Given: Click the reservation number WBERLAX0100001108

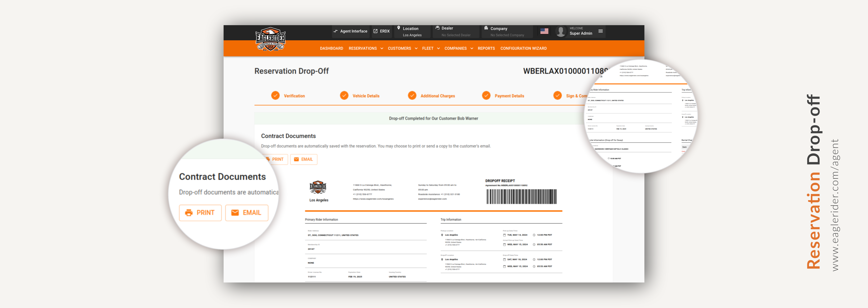Looking at the screenshot, I should coord(566,71).
